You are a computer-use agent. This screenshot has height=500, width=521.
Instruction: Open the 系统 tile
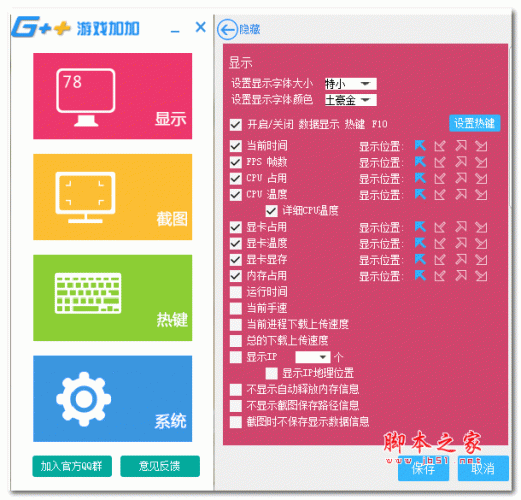coord(112,399)
